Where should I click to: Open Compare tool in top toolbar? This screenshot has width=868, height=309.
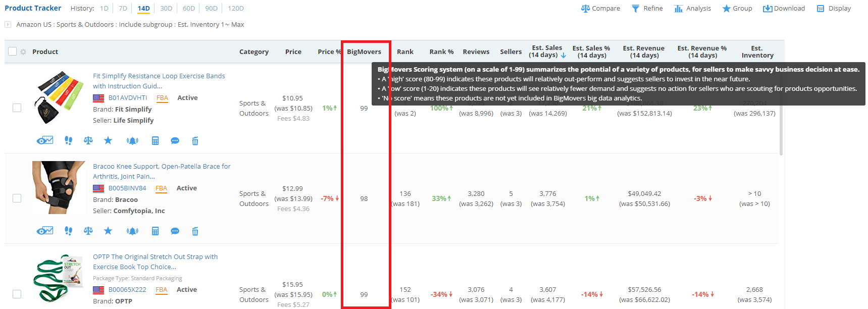[x=600, y=9]
